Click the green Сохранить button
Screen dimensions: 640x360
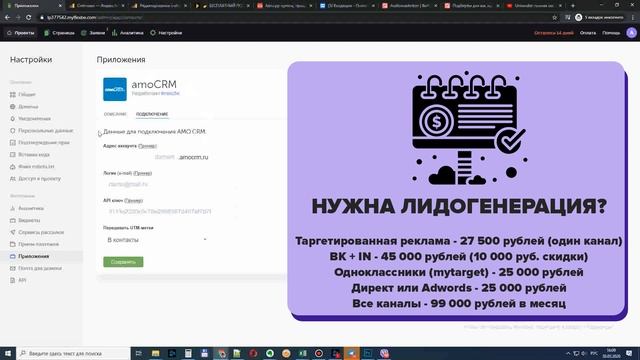point(123,262)
